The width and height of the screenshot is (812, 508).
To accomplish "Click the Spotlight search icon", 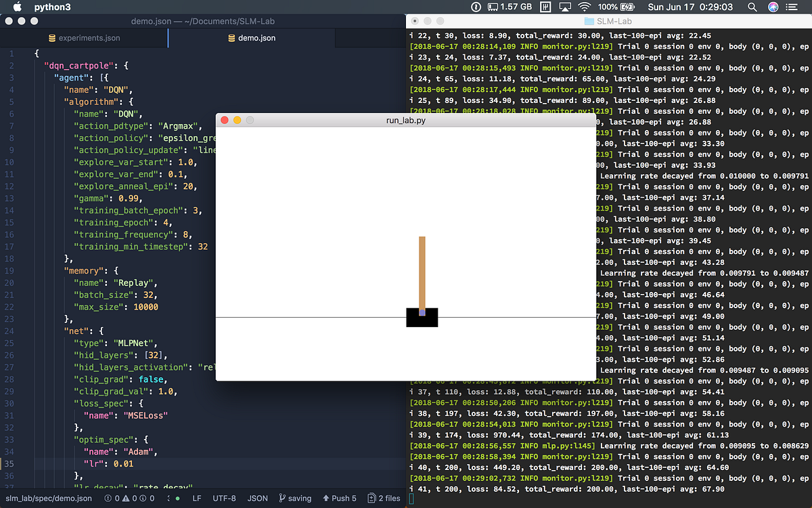I will tap(752, 7).
